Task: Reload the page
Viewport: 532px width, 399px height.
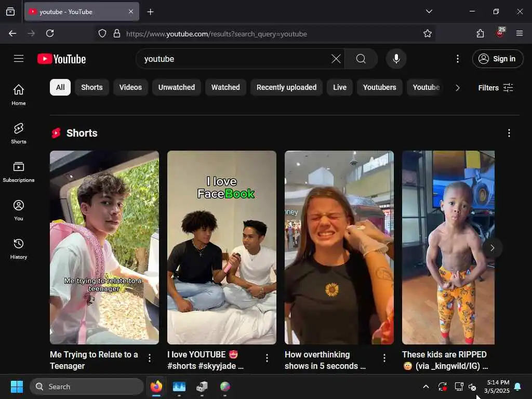Action: (x=50, y=33)
